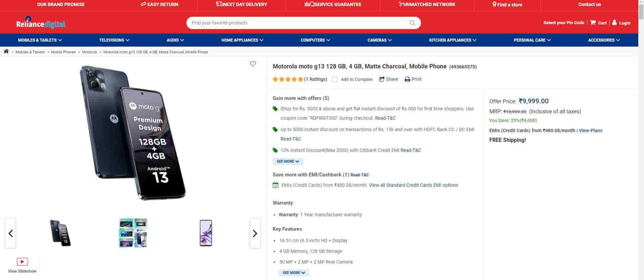Click the Reliance Digital logo
The width and height of the screenshot is (644, 280).
[41, 23]
